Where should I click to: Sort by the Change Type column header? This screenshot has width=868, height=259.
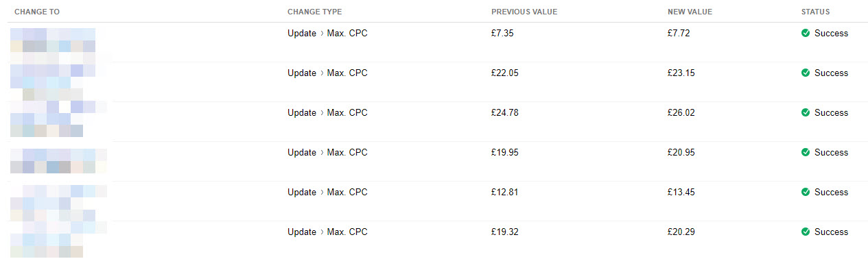(x=314, y=12)
